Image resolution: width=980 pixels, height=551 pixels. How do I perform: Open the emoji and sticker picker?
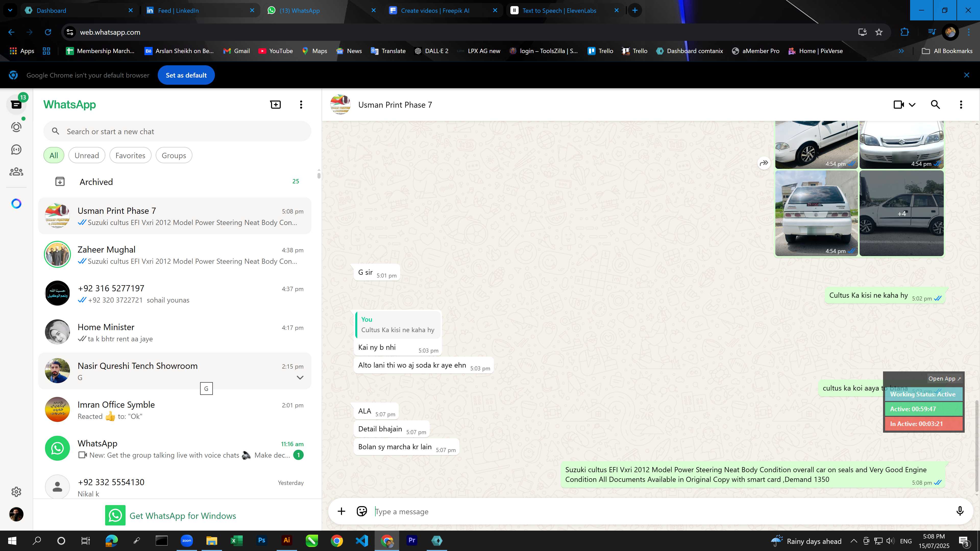pos(362,511)
